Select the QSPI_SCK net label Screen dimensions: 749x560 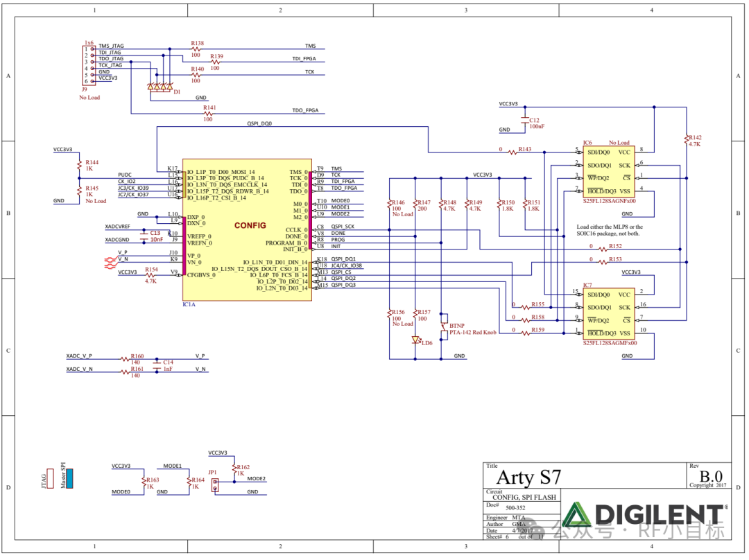(343, 227)
